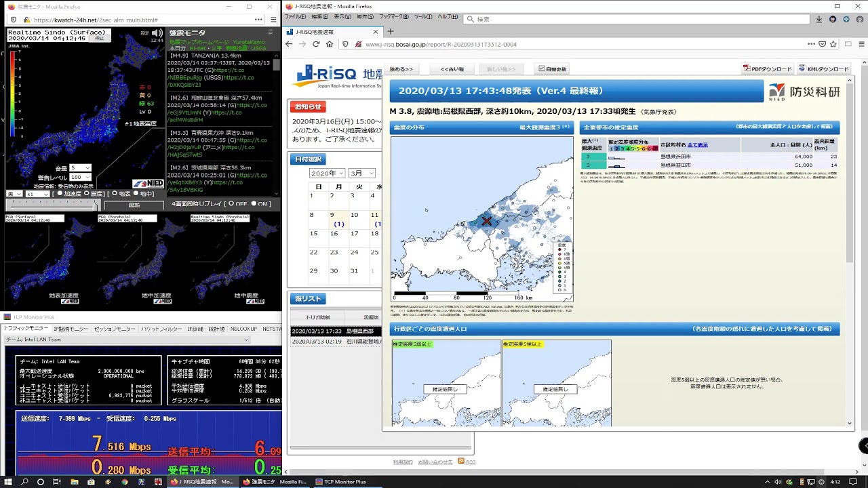
Task: Switch to the NSLOOKUP tab
Action: click(x=243, y=329)
